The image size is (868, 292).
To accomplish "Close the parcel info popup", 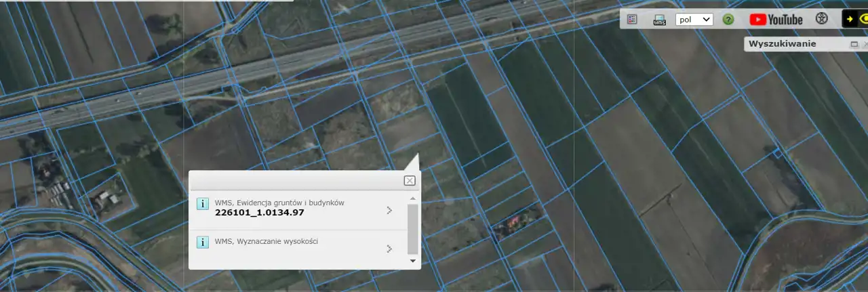I will (410, 180).
